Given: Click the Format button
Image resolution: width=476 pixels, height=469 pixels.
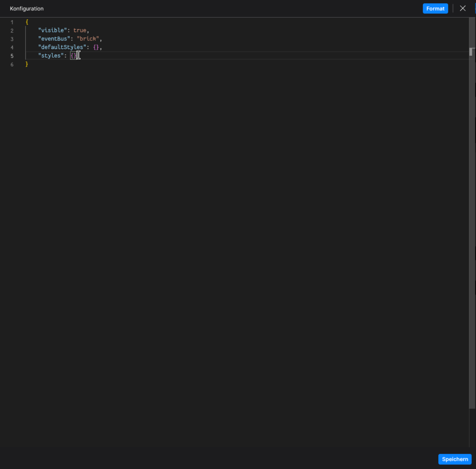Looking at the screenshot, I should (435, 8).
